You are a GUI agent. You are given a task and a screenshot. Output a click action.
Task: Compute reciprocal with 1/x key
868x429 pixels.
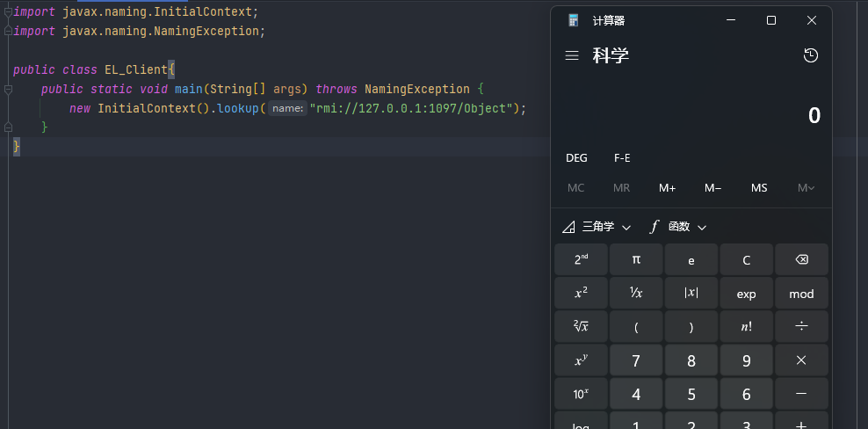tap(636, 294)
